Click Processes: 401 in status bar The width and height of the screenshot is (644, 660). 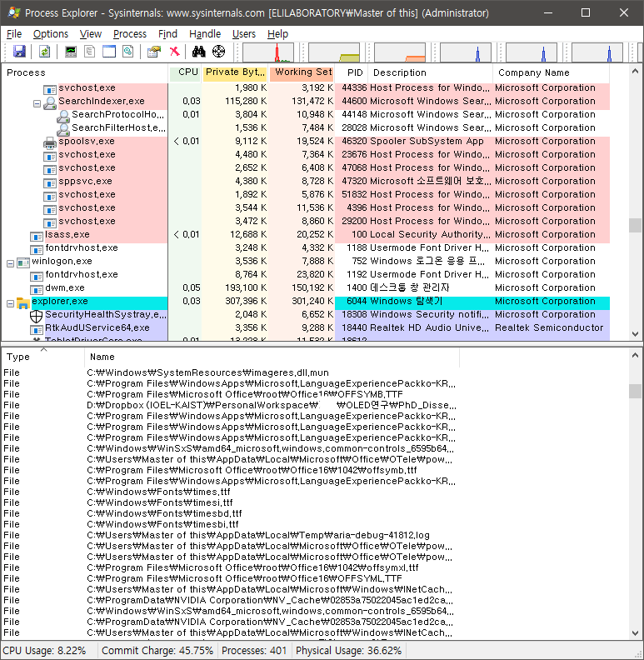click(254, 650)
